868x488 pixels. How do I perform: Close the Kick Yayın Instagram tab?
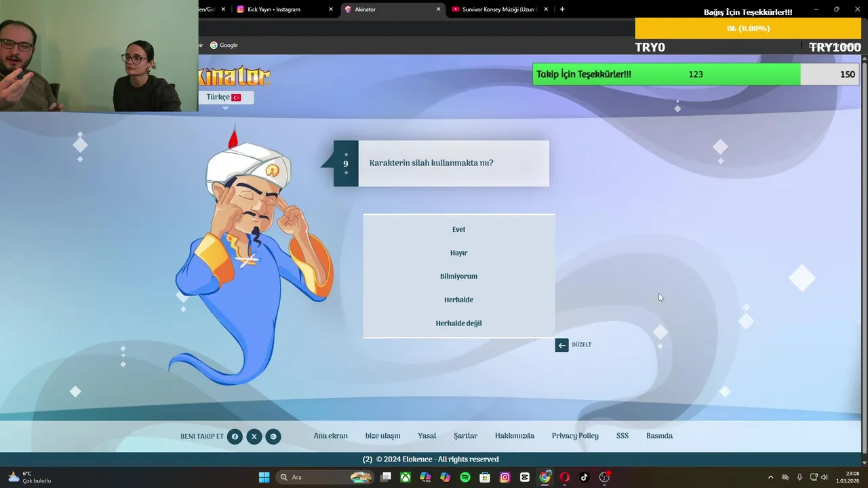331,9
